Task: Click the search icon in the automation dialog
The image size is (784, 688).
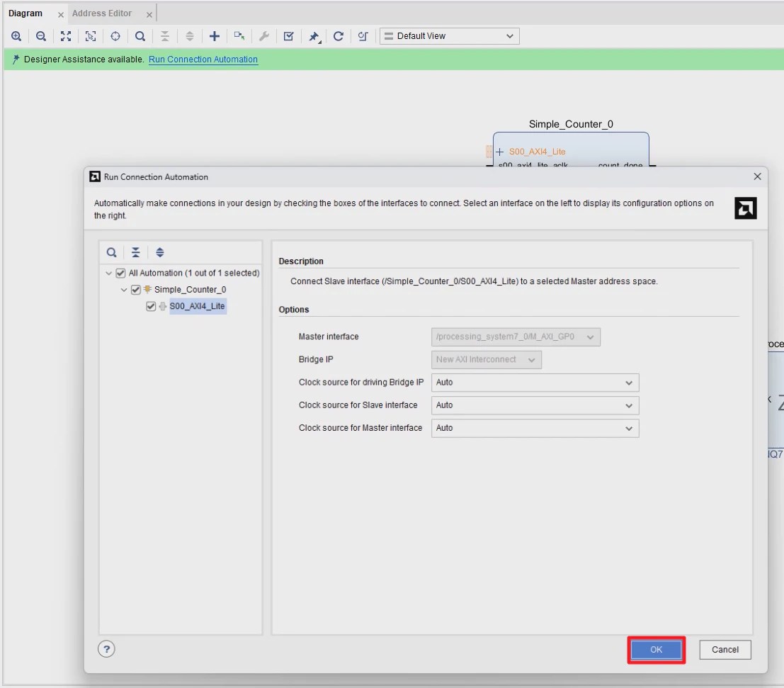Action: [111, 252]
